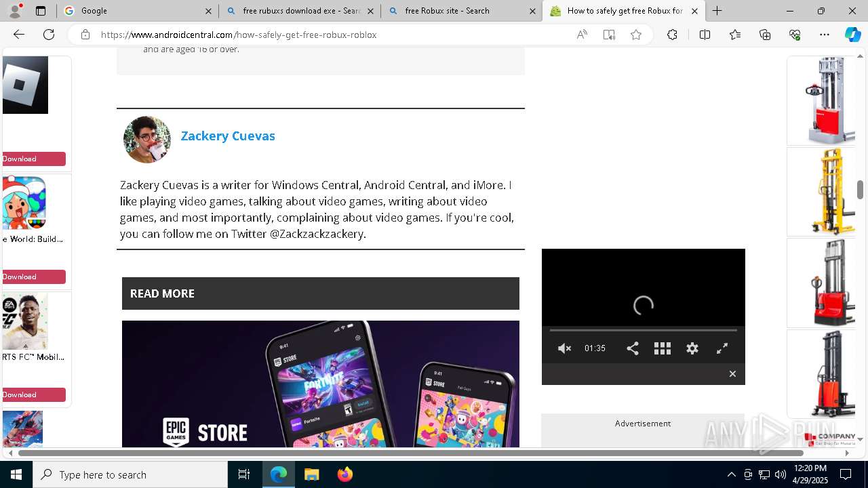Unmute the video player

[x=564, y=348]
